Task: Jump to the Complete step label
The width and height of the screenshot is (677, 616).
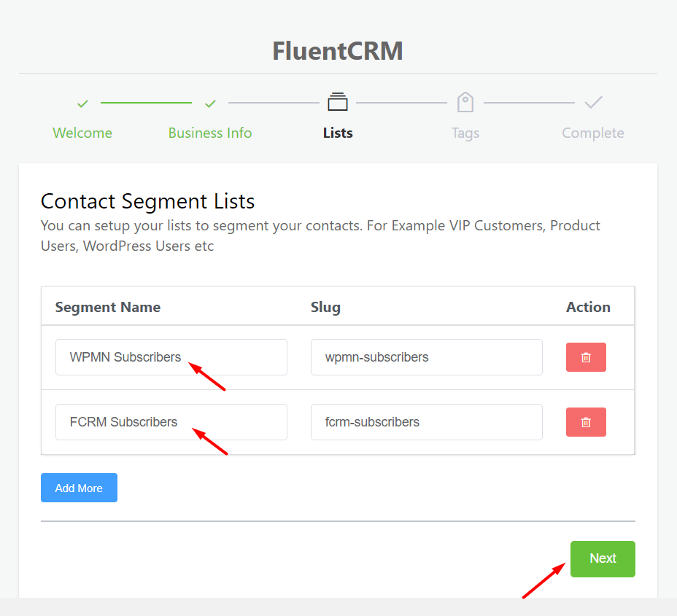Action: point(593,133)
